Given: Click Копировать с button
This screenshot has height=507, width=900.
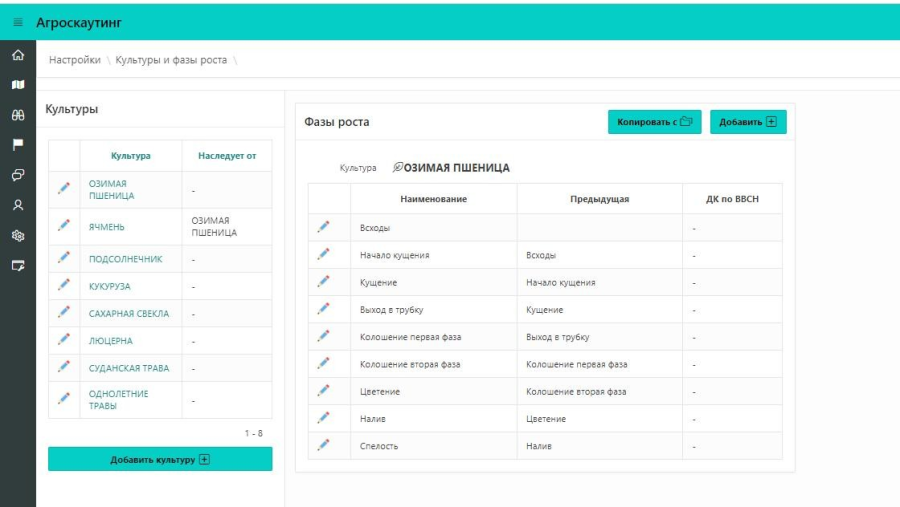Looking at the screenshot, I should 654,122.
